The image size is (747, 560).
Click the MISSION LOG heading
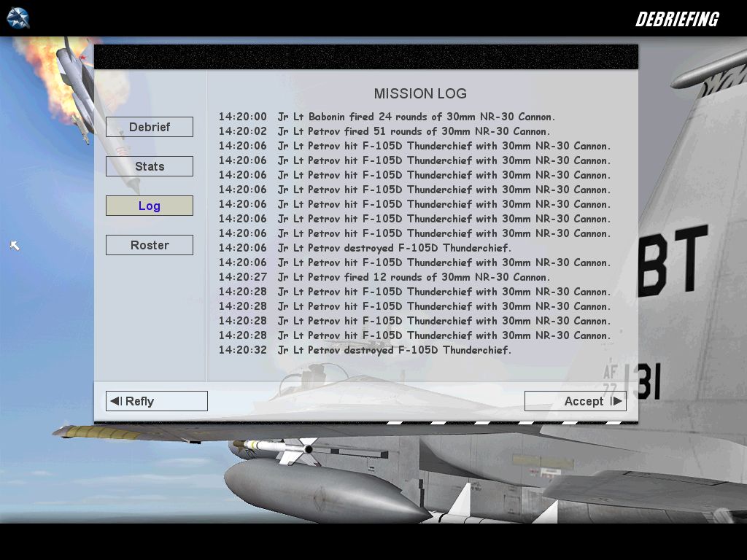419,93
